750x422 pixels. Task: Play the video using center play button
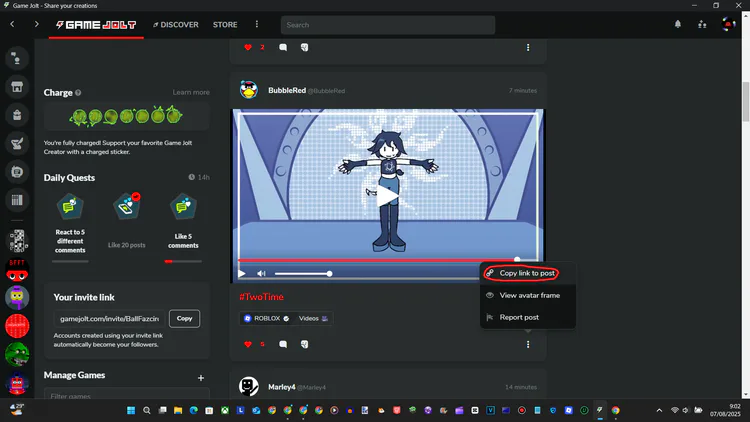[387, 196]
